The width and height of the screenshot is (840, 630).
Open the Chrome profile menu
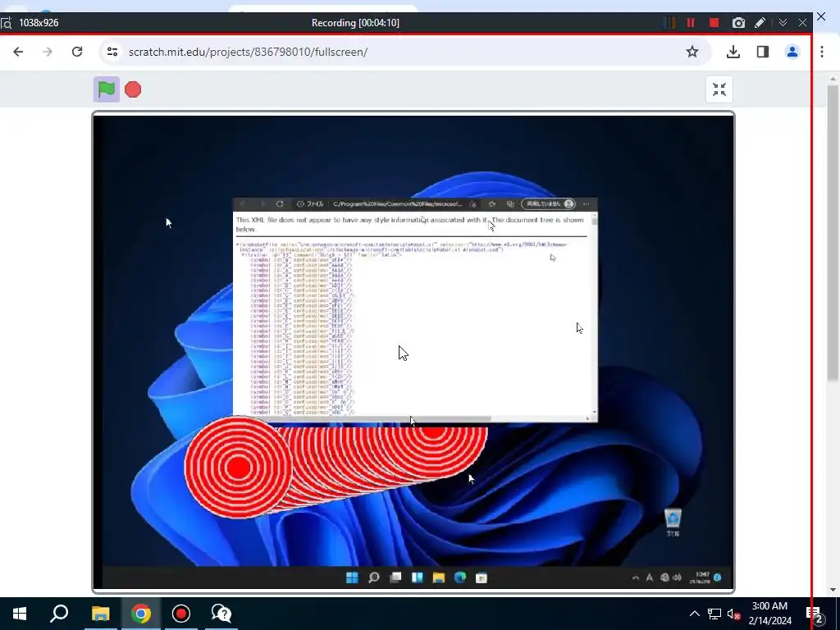coord(792,52)
